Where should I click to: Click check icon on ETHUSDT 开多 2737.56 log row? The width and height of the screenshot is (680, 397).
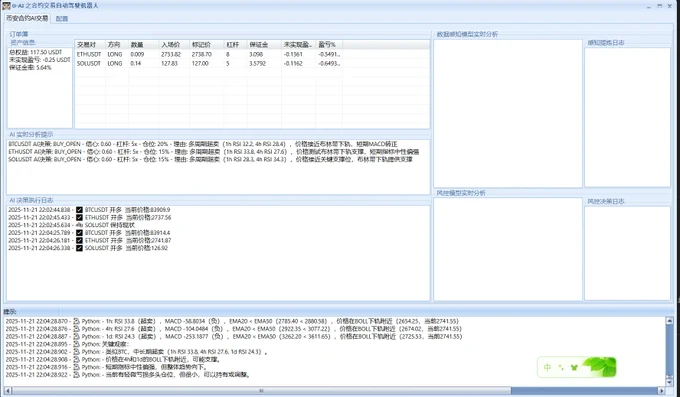[79, 217]
